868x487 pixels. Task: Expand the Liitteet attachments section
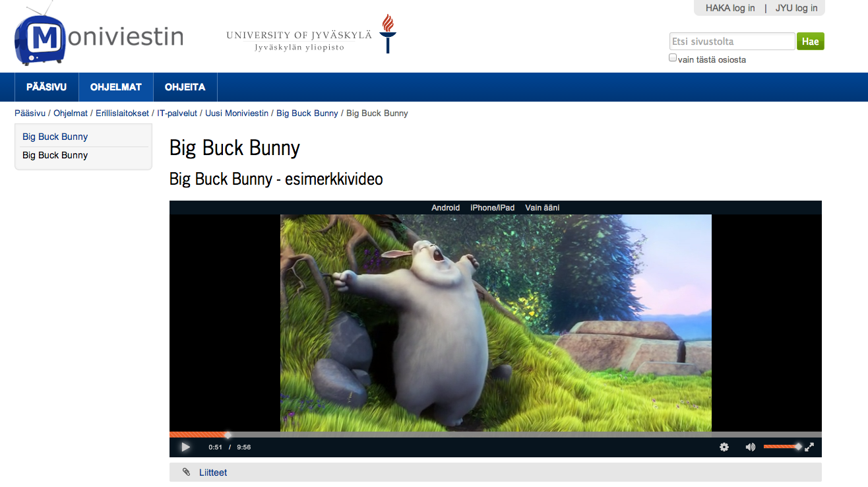(213, 472)
